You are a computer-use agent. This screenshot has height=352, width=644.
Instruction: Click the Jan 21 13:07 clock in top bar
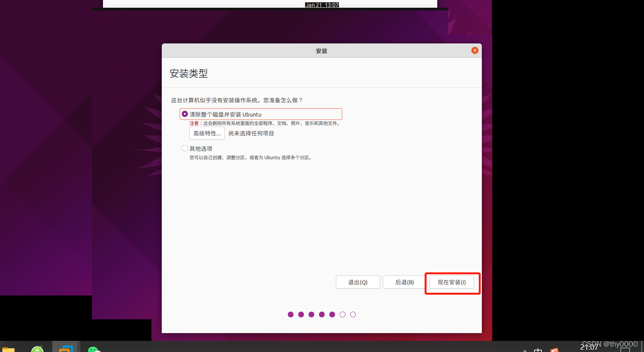(x=322, y=5)
